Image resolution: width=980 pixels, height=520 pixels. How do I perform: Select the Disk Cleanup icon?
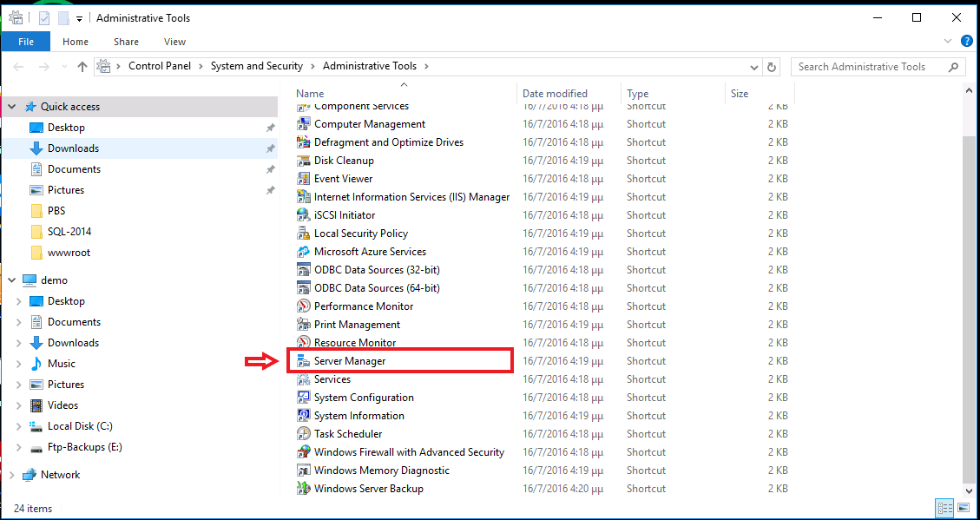click(x=304, y=160)
